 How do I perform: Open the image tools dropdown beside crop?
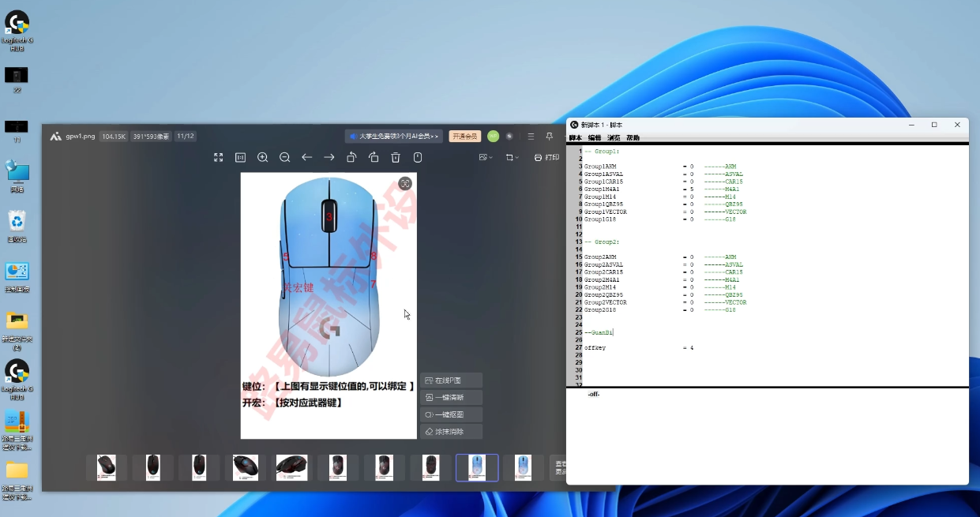coord(486,158)
